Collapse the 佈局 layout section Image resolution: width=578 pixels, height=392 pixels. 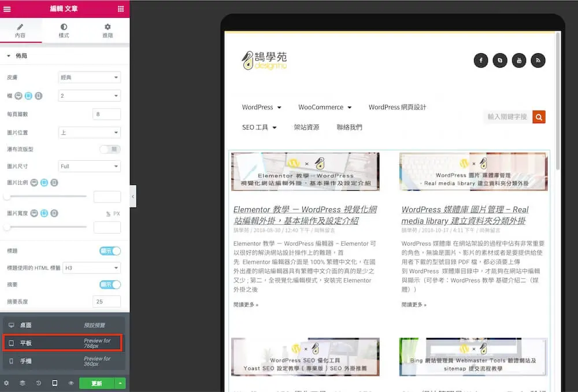(17, 56)
